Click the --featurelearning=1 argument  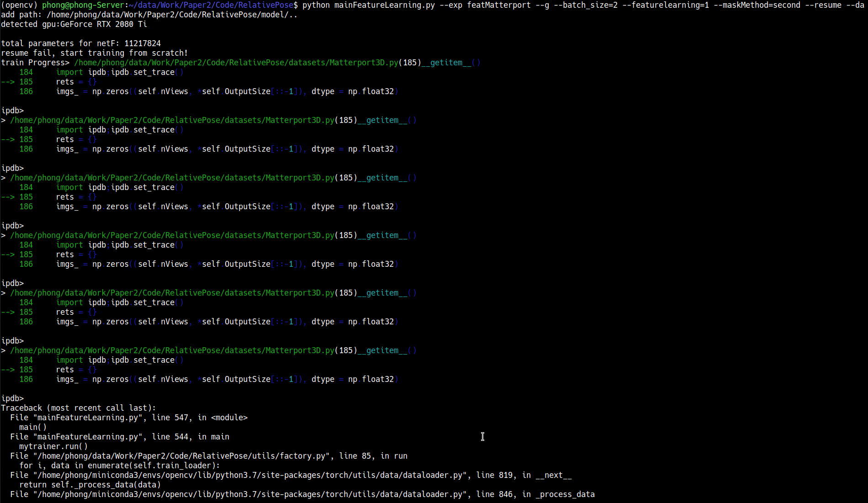coord(666,5)
